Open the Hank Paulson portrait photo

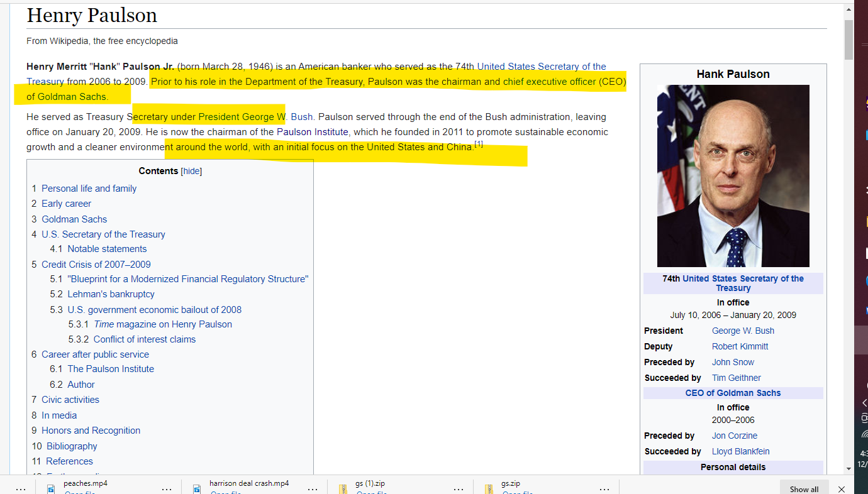733,176
